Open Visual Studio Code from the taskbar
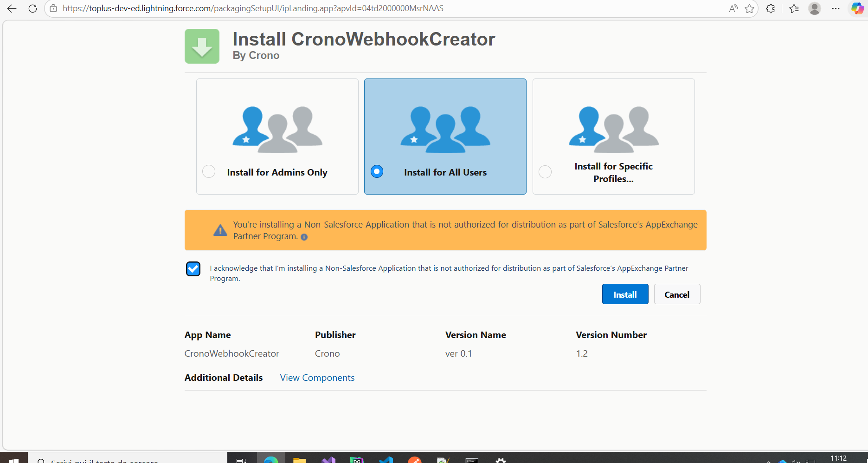This screenshot has height=463, width=868. 386,459
